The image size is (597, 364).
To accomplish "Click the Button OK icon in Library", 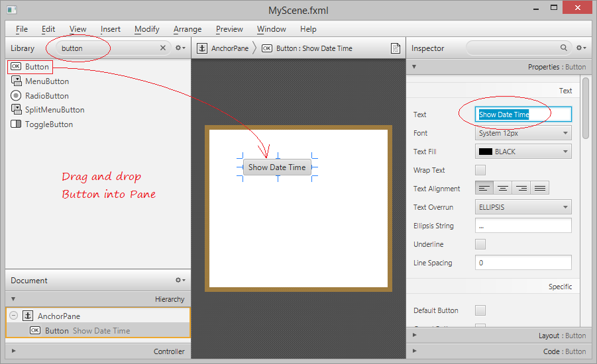I will click(x=16, y=67).
